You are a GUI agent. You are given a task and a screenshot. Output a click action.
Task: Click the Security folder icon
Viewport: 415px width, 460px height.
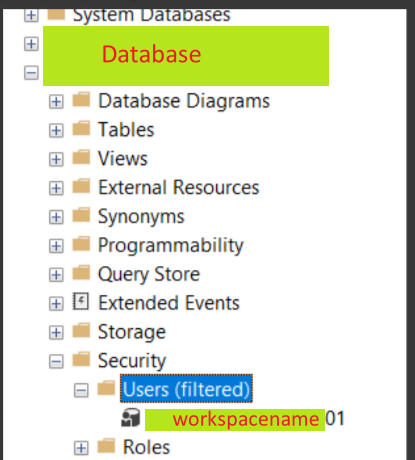pos(81,359)
